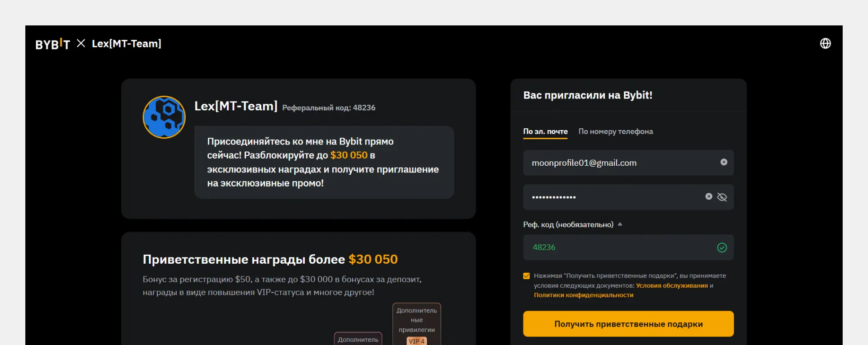Open the Terms of Service link
This screenshot has width=868, height=345.
coord(671,285)
